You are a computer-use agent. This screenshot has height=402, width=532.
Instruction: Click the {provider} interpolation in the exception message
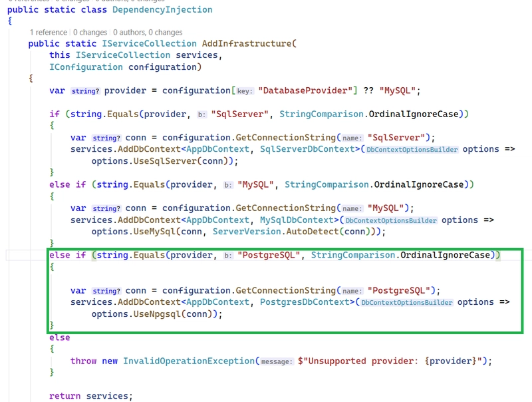click(x=451, y=361)
